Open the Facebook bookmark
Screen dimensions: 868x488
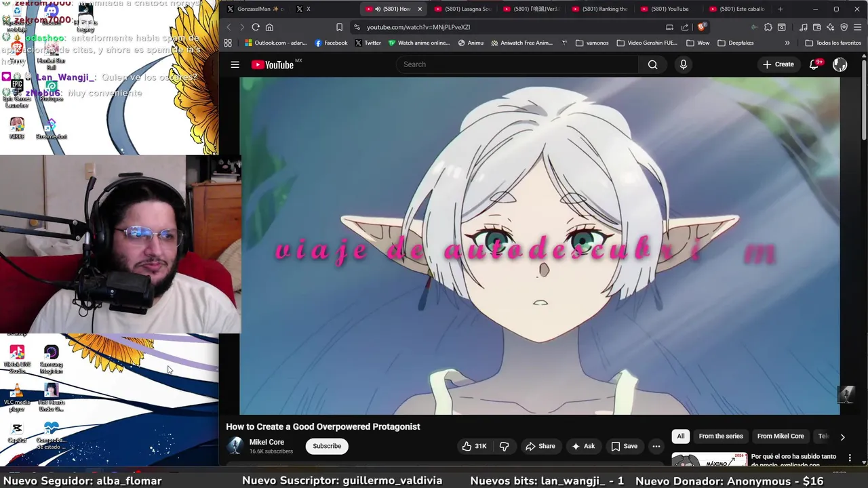pos(331,43)
